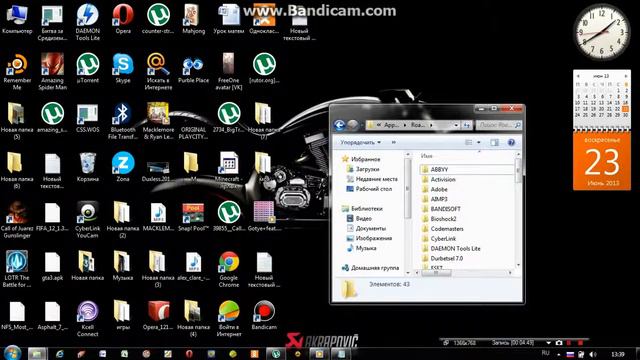Select the Google Chrome desktop icon
Viewport: 640px width, 360px height.
pyautogui.click(x=229, y=269)
